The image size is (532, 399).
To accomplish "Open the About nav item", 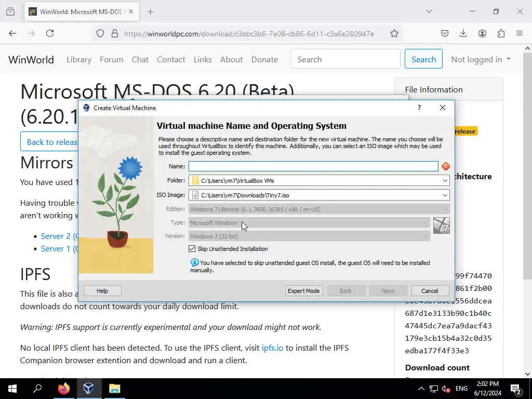I will coord(231,59).
